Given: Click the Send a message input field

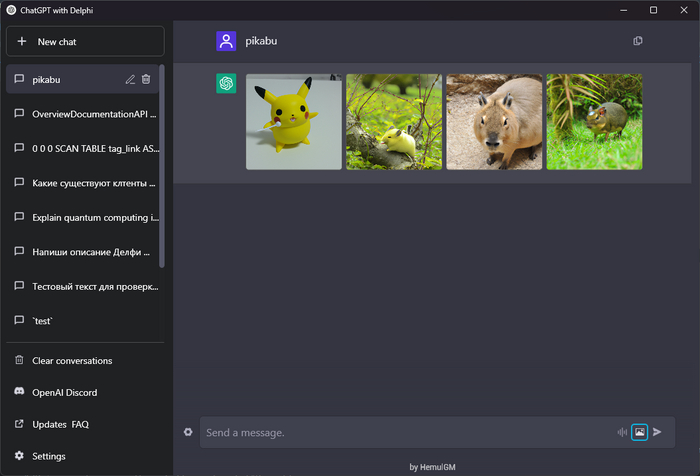Looking at the screenshot, I should point(405,432).
